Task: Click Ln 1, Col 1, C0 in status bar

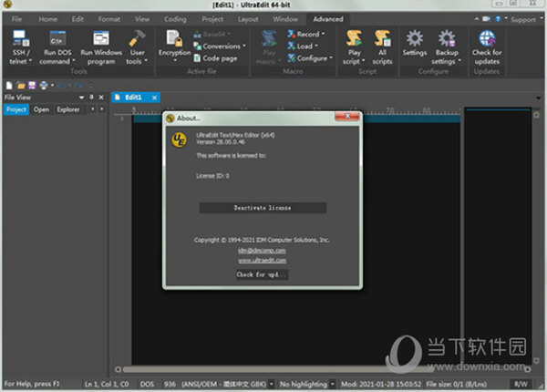Action: tap(107, 384)
